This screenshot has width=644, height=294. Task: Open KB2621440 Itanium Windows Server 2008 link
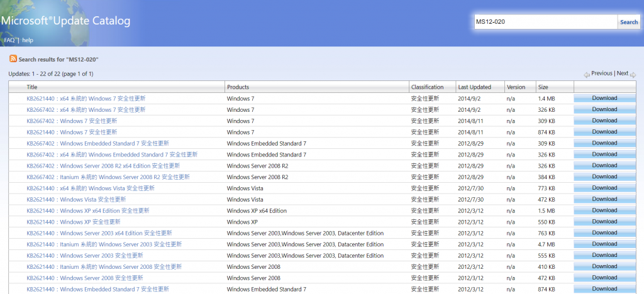tap(104, 267)
